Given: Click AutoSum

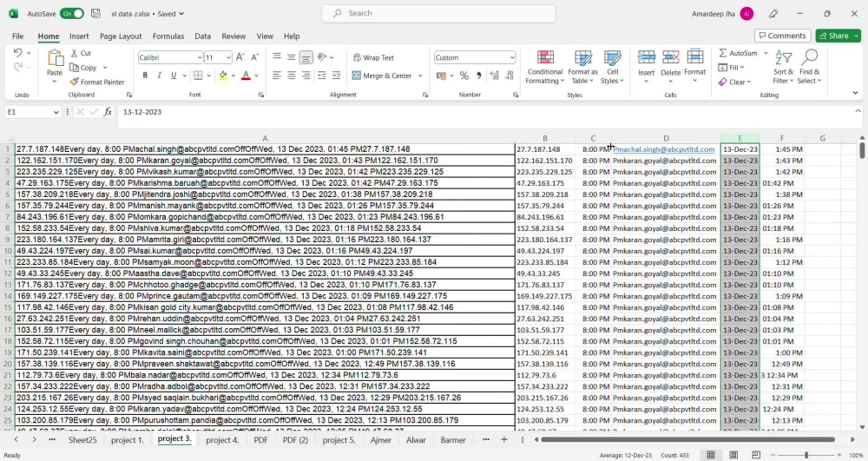Looking at the screenshot, I should coord(738,53).
